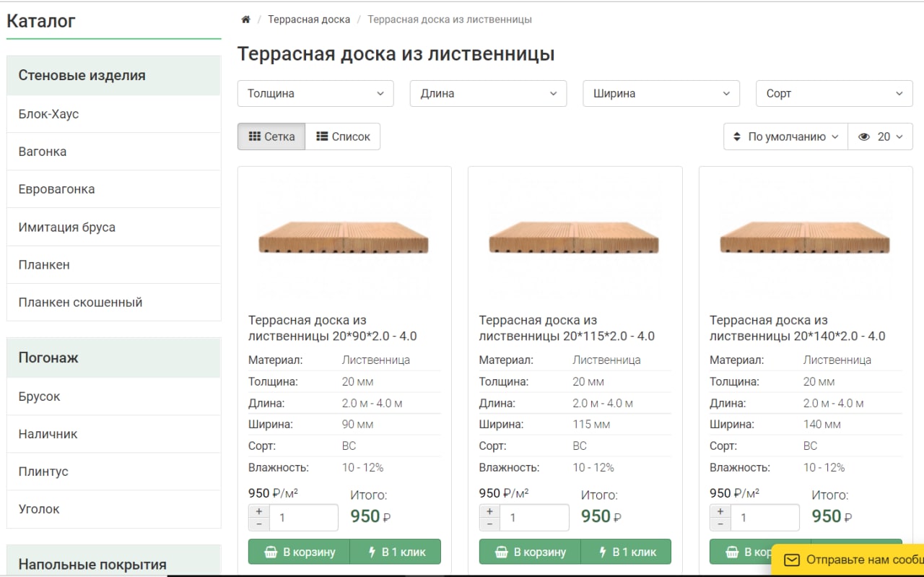
Task: Increase quantity with plus for 20*90 board
Action: tap(259, 511)
